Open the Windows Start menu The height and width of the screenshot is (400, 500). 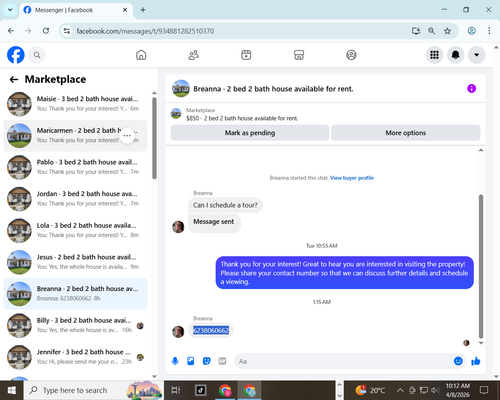[x=11, y=390]
